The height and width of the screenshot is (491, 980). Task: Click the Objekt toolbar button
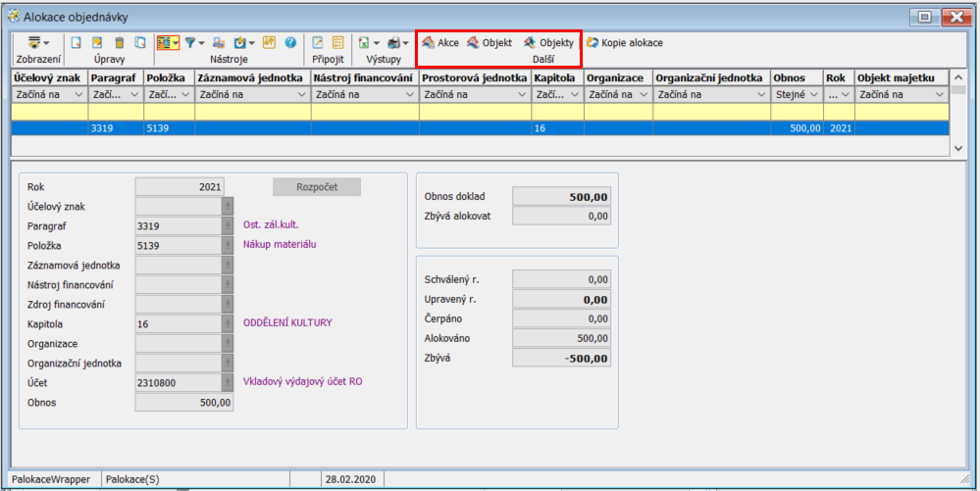pyautogui.click(x=489, y=43)
